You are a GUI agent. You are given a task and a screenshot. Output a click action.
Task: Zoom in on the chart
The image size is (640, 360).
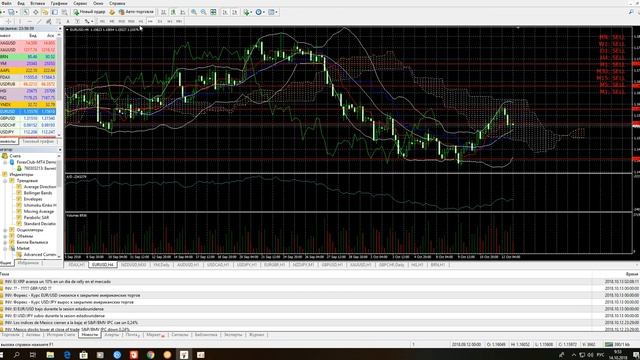pos(194,12)
